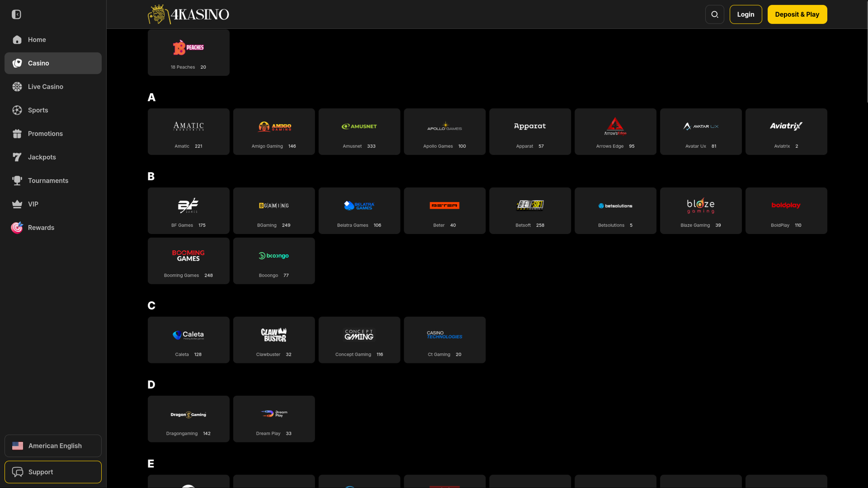The width and height of the screenshot is (868, 488).
Task: Open the 18 Peaches provider card
Action: (x=189, y=52)
